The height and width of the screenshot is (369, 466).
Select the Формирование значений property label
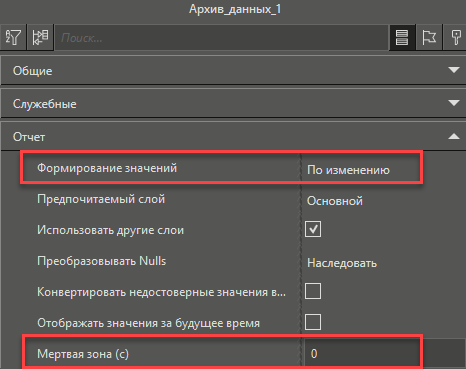coord(107,168)
